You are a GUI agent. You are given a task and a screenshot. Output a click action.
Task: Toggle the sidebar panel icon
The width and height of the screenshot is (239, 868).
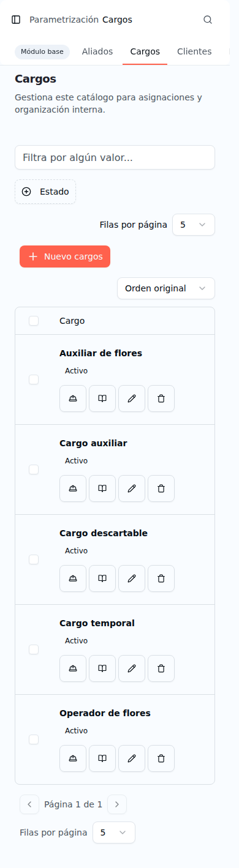(x=16, y=20)
